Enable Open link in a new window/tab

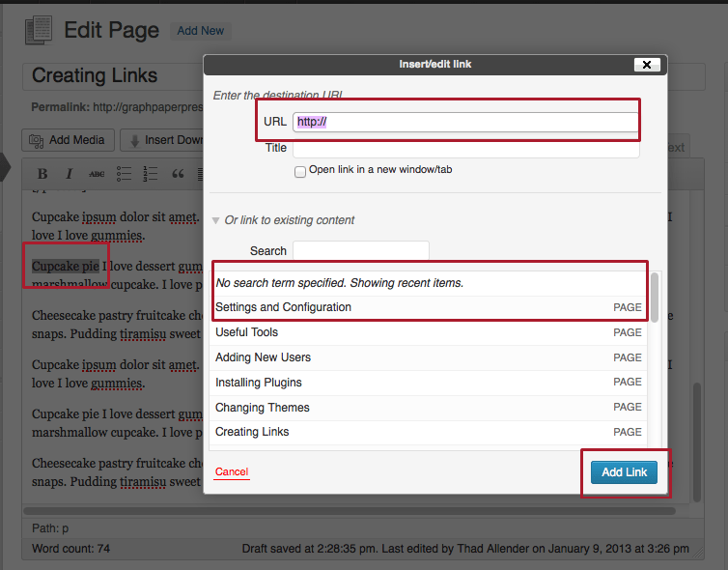300,171
